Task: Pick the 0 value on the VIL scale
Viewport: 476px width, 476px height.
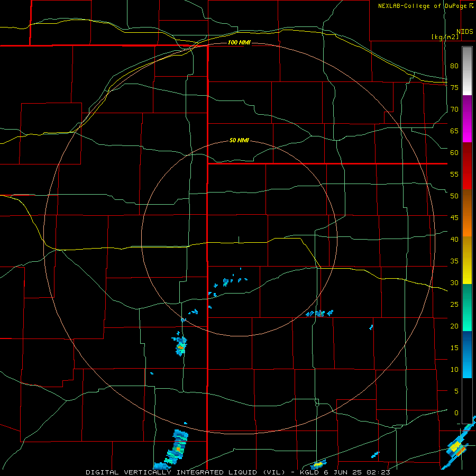Action: tap(456, 413)
